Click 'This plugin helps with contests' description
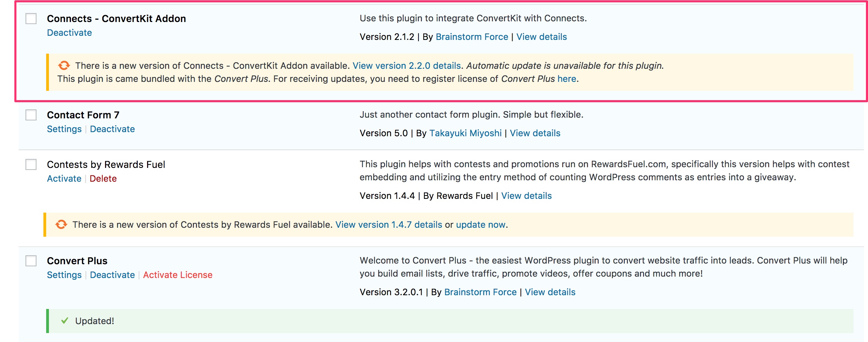Image resolution: width=868 pixels, height=342 pixels. click(x=604, y=171)
